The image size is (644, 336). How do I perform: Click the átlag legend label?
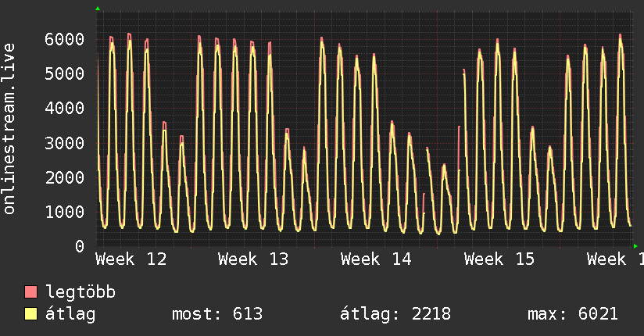[x=70, y=314]
